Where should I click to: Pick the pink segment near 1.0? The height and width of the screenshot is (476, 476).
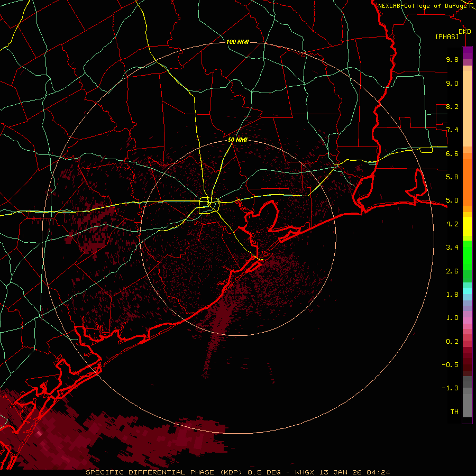point(467,321)
